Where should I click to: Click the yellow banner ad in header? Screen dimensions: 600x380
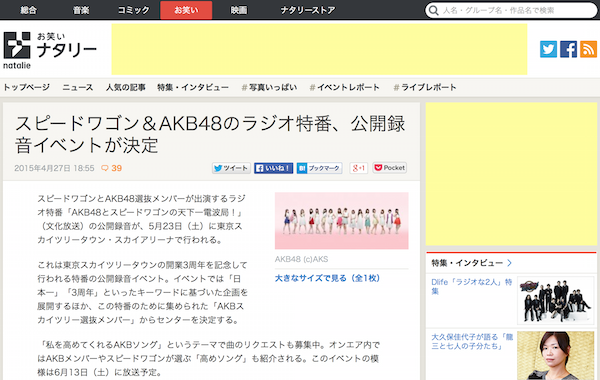point(319,49)
